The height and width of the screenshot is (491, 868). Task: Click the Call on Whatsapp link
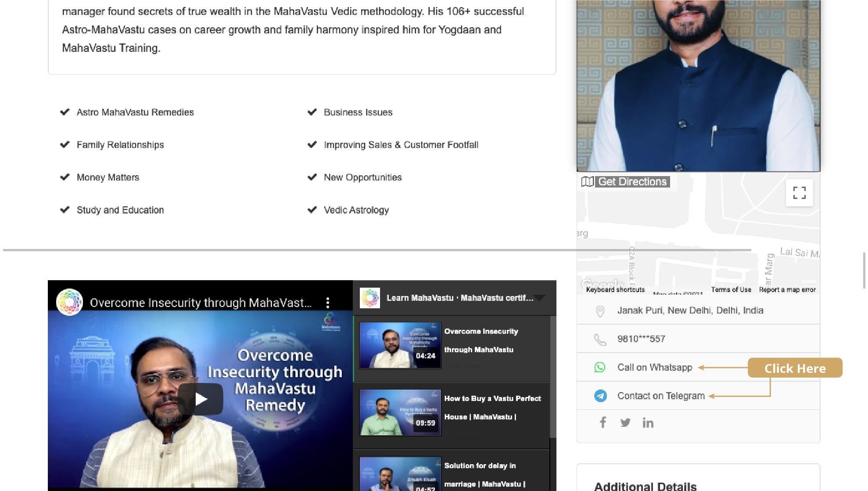click(x=654, y=367)
